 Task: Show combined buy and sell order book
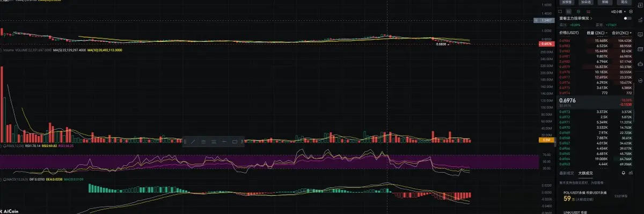tap(568, 12)
